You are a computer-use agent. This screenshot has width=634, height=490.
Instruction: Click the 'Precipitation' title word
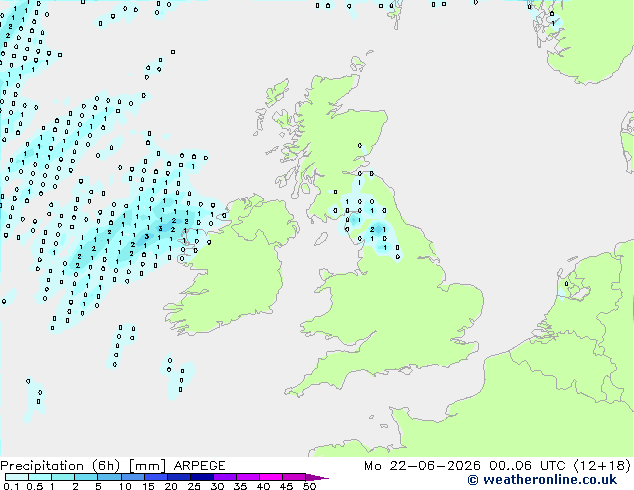click(x=42, y=466)
